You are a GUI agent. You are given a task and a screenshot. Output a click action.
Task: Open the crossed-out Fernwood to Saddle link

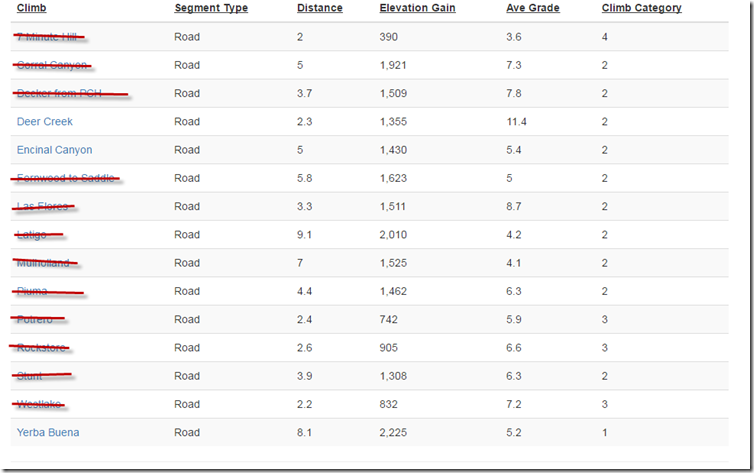coord(65,178)
